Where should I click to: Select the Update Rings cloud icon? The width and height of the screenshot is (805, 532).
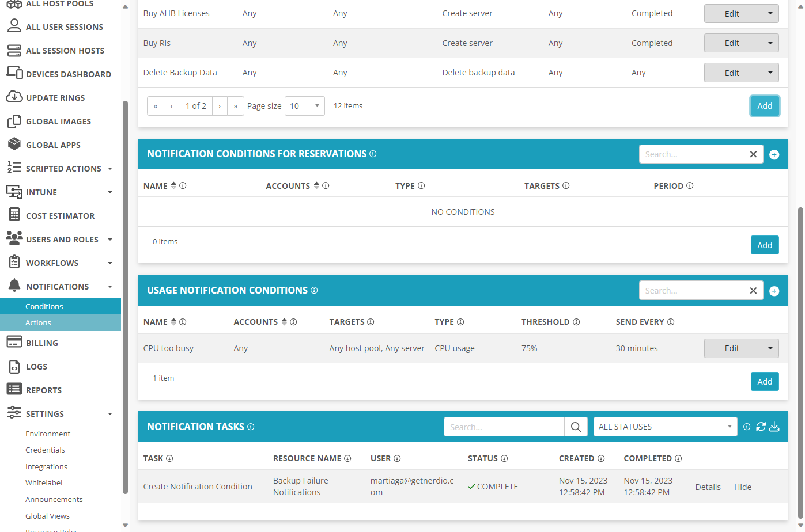(14, 97)
